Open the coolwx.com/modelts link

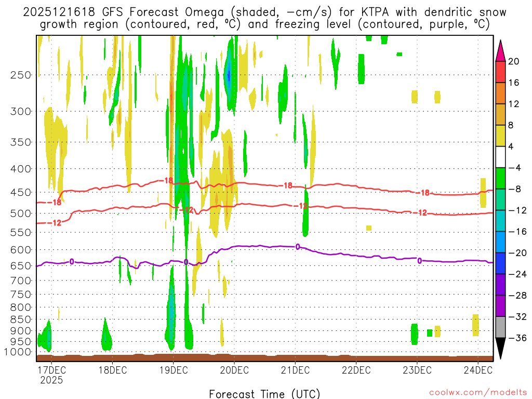478,393
